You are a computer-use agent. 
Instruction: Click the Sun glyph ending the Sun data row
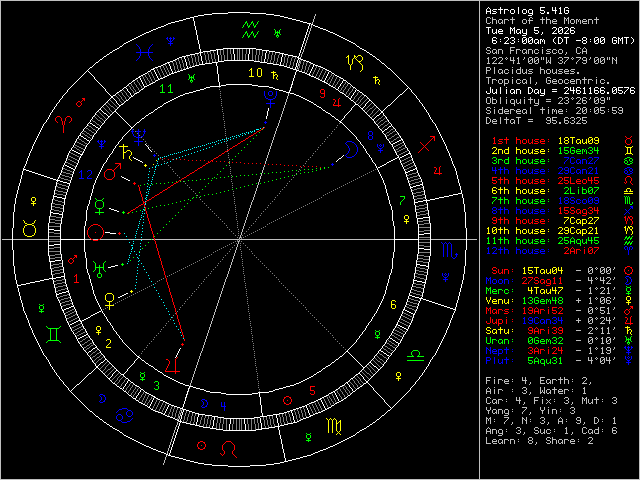[x=629, y=271]
